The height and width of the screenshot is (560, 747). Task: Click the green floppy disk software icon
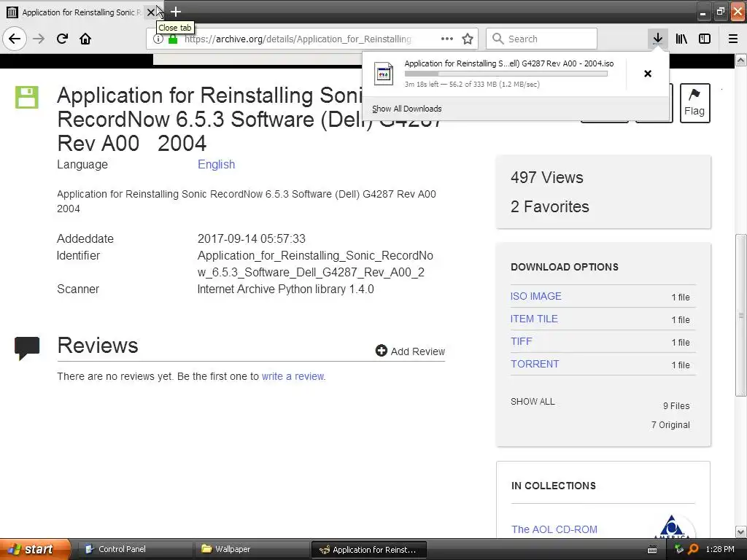[x=27, y=97]
